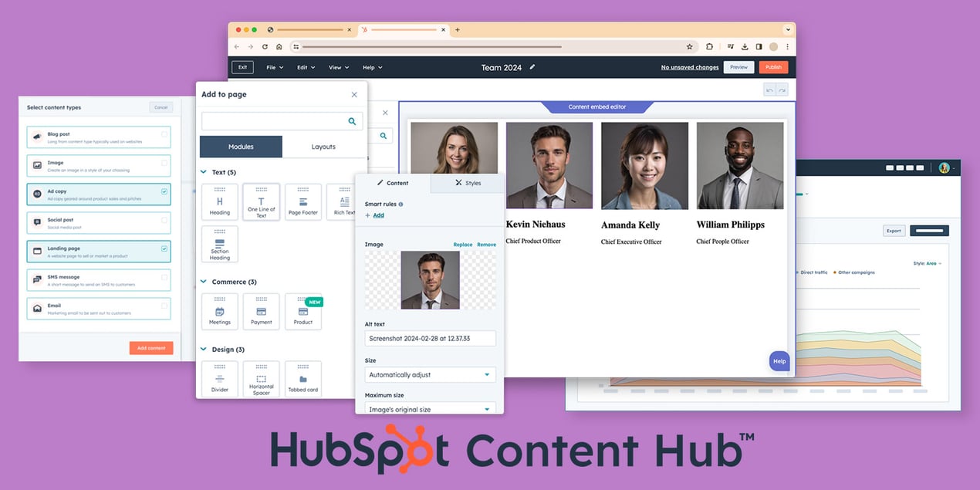Viewport: 980px width, 490px height.
Task: Click the Section Heading module icon
Action: coord(220,244)
